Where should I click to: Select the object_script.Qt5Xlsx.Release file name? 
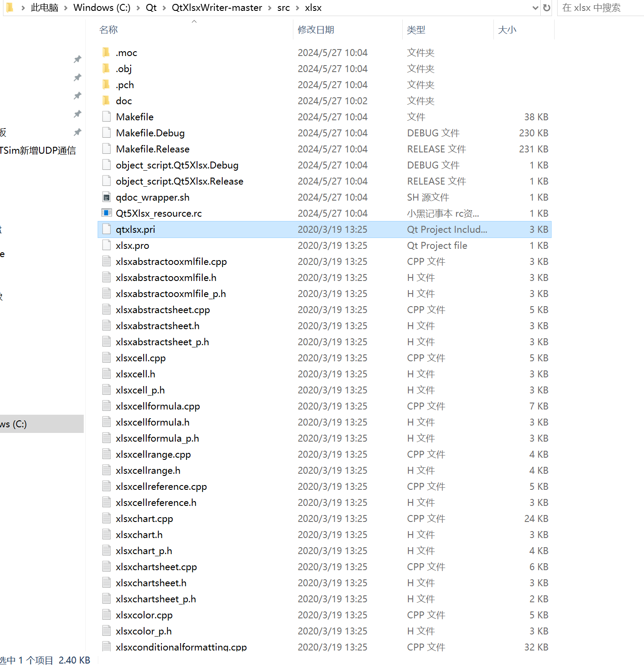click(180, 181)
